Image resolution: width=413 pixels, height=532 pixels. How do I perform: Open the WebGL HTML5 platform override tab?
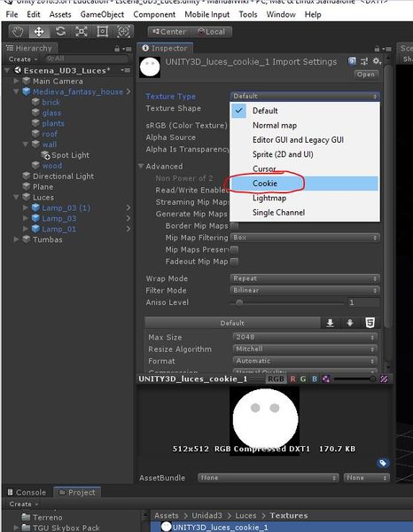370,323
